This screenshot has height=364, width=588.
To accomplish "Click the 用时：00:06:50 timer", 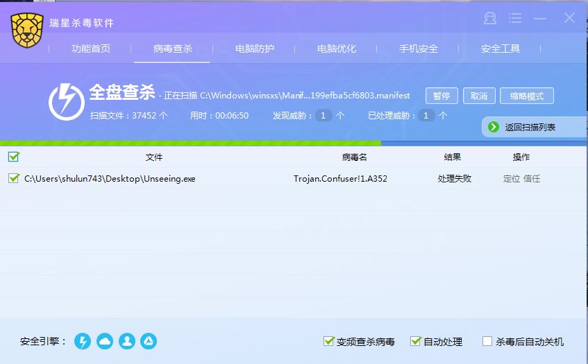I will coord(219,115).
